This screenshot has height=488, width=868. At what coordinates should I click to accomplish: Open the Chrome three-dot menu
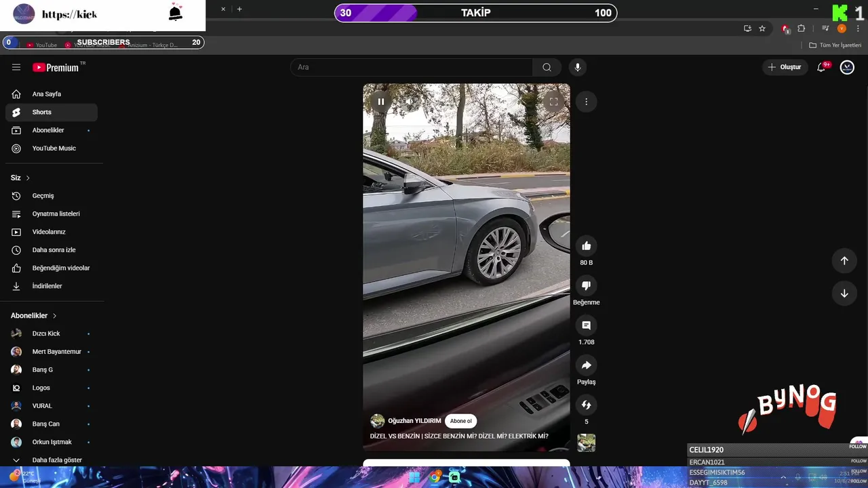(x=858, y=28)
